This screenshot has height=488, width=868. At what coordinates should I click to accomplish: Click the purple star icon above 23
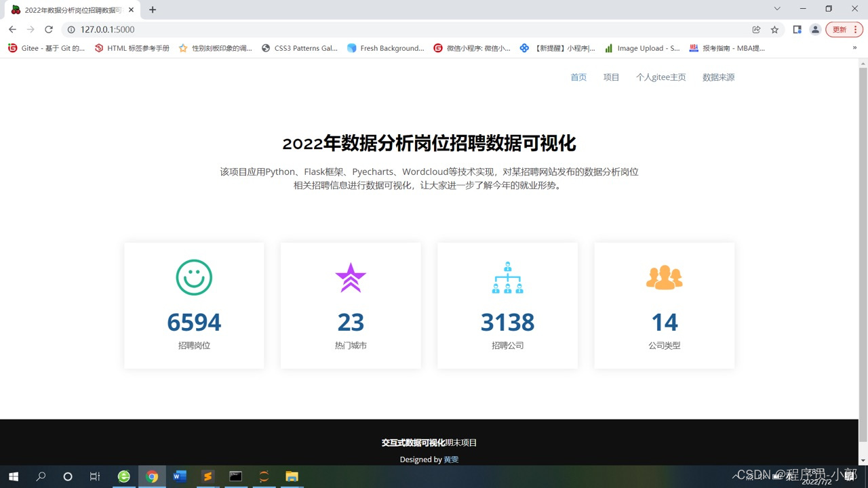(351, 277)
